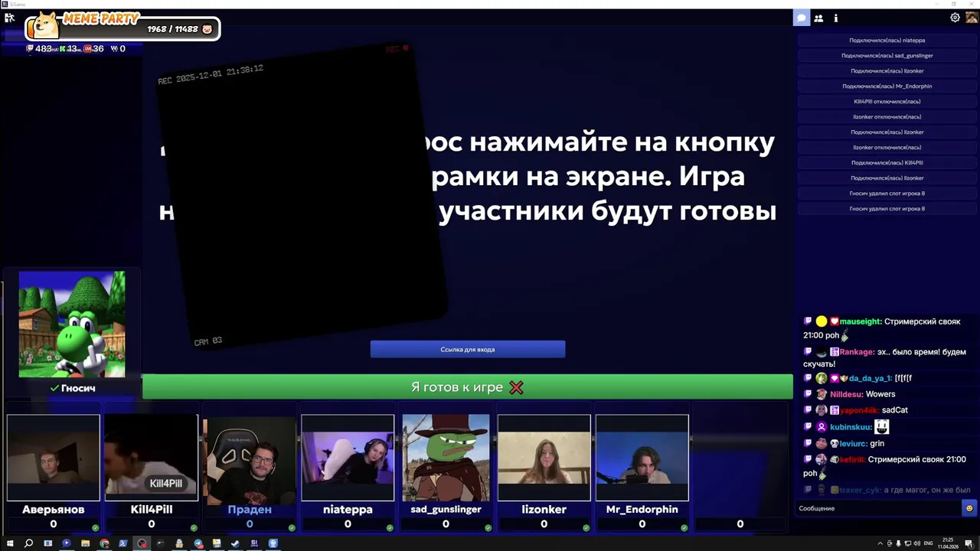Screen dimensions: 980x551
Task: Click "Я готов к игре" ready button
Action: [468, 387]
